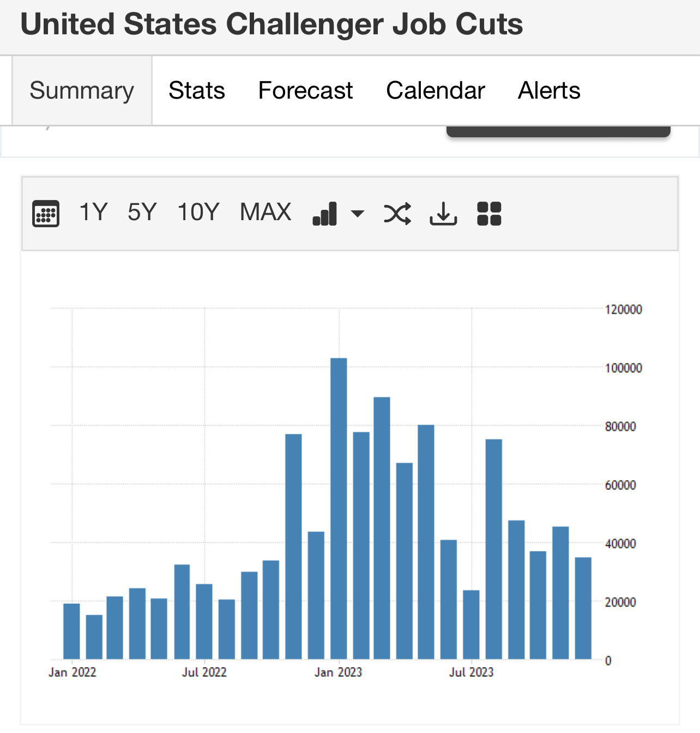Show MAX historical range
This screenshot has width=700, height=733.
(266, 212)
